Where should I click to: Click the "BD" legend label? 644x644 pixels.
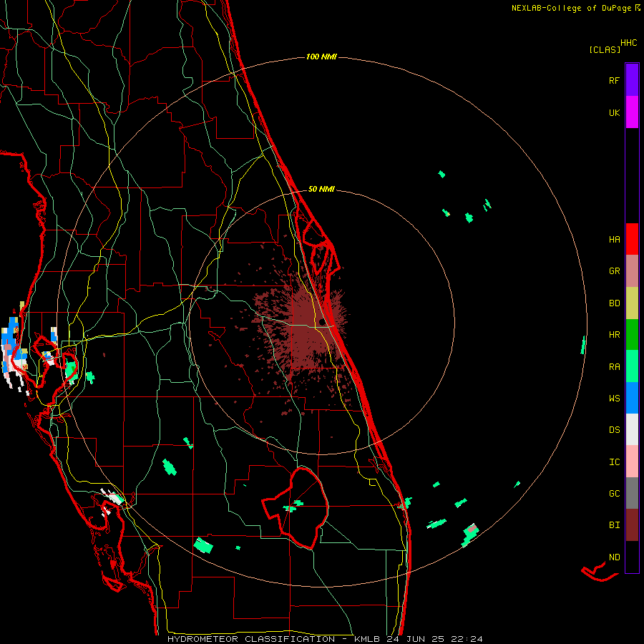(x=614, y=303)
